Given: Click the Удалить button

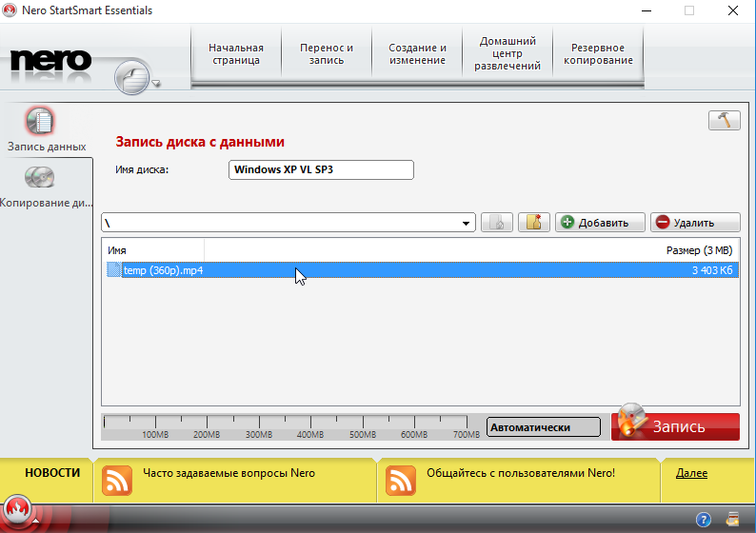Looking at the screenshot, I should 695,223.
